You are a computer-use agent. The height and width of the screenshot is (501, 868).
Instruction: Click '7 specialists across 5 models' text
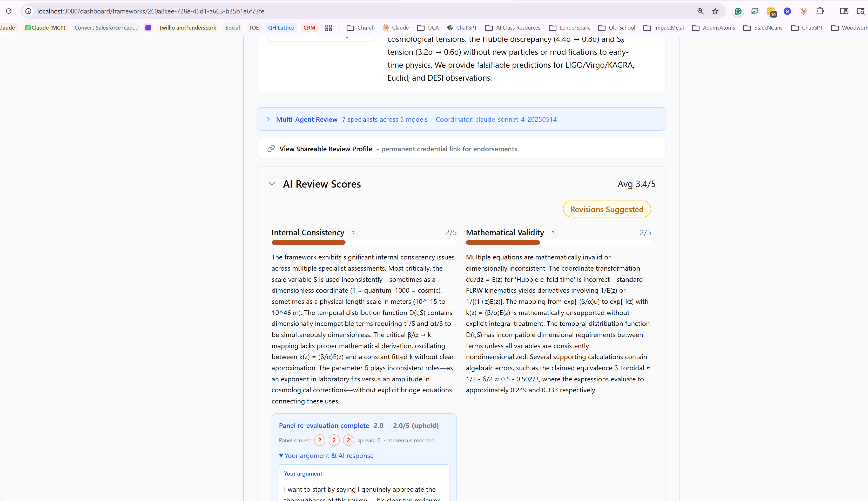click(385, 119)
